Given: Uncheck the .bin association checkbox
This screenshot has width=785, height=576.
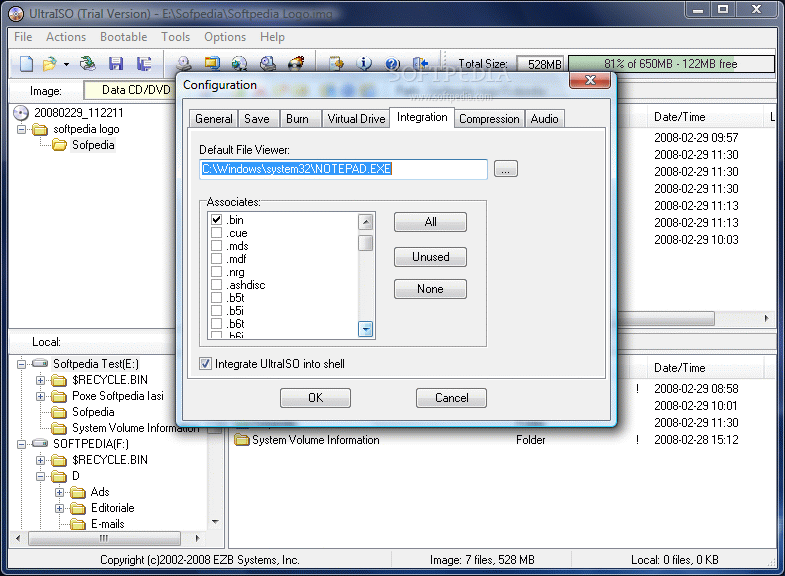Looking at the screenshot, I should [x=216, y=220].
